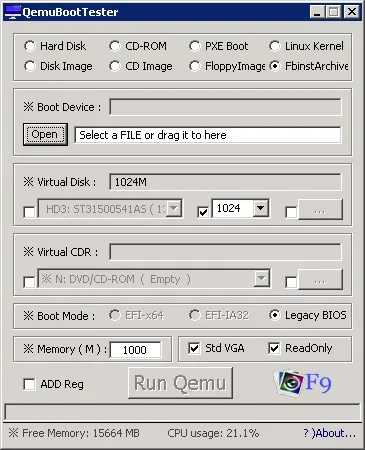Toggle the Std VGA checkbox

[194, 348]
